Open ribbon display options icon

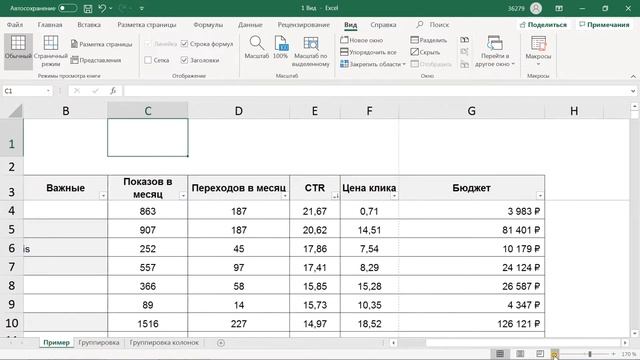coord(559,8)
